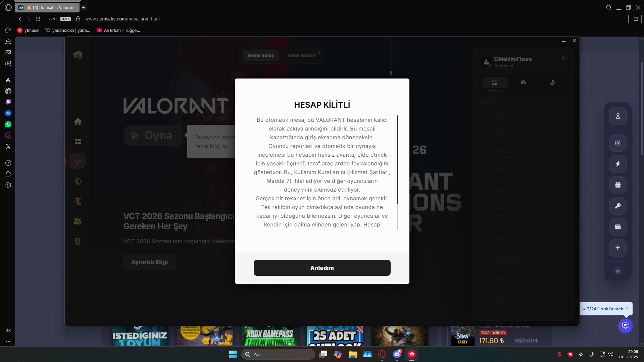
Task: Open the yabancıdizi bookmark
Action: click(x=68, y=30)
